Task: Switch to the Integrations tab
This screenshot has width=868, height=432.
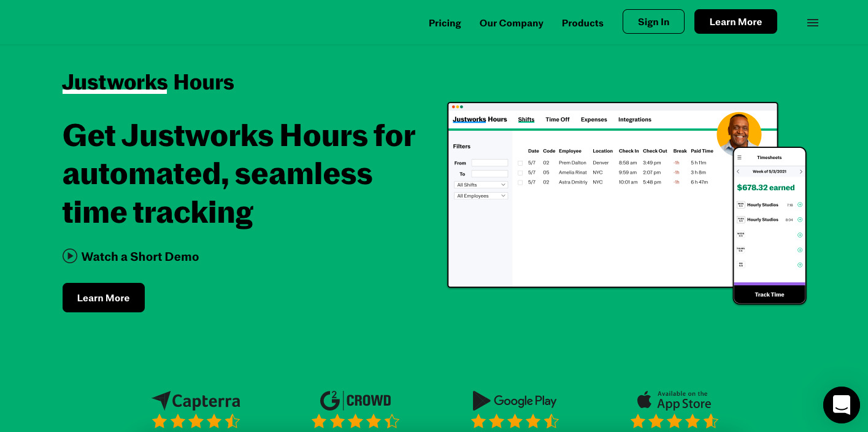Action: (634, 120)
